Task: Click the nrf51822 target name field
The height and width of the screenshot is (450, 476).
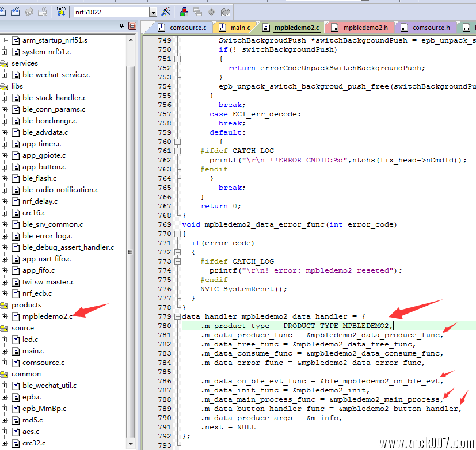Action: (x=112, y=12)
